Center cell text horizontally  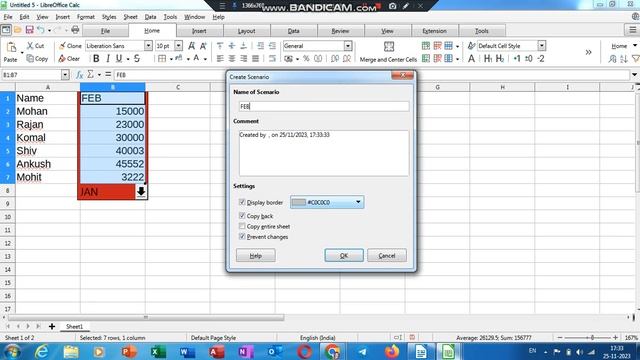(232, 59)
